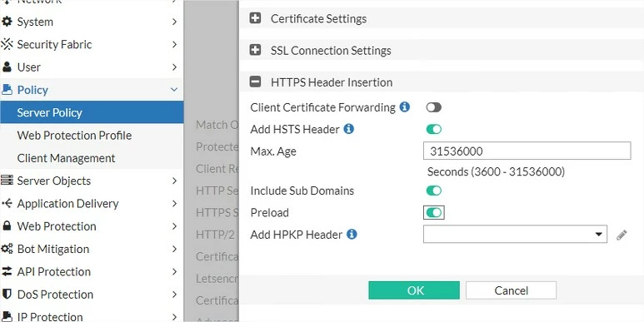Expand the Security Fabric chevron
Image resolution: width=644 pixels, height=322 pixels.
pos(174,44)
